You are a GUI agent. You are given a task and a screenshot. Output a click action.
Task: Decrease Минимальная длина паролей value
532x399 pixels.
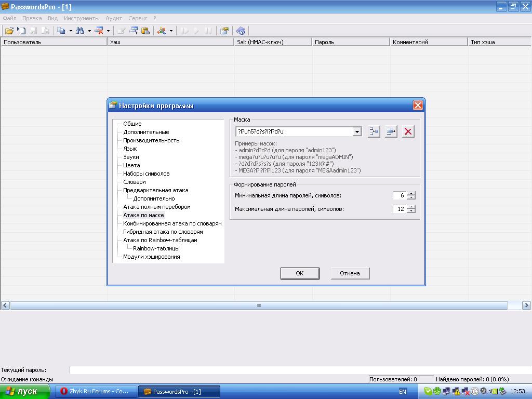coord(411,197)
